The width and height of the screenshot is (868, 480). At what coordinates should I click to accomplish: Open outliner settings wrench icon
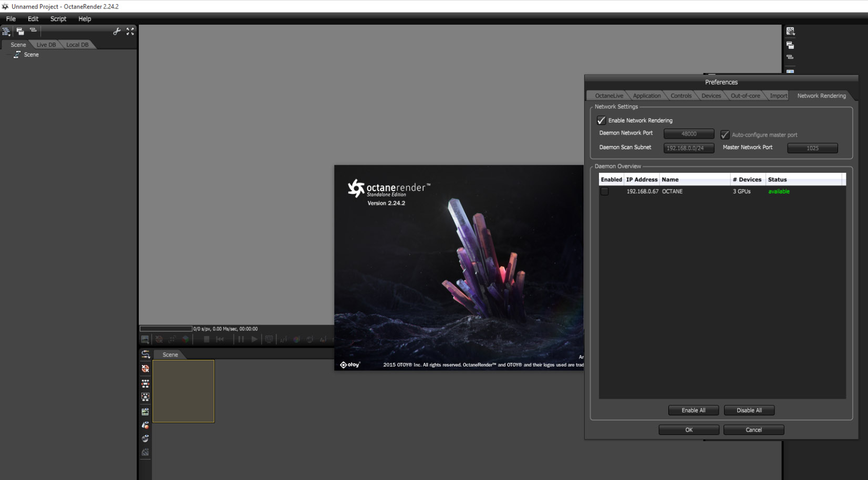[117, 32]
